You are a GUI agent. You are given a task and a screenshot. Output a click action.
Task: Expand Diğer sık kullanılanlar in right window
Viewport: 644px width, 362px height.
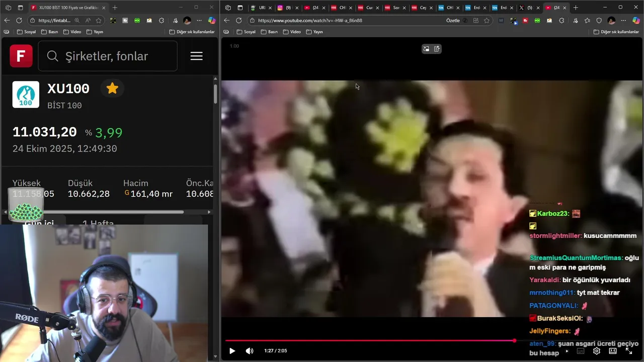616,32
